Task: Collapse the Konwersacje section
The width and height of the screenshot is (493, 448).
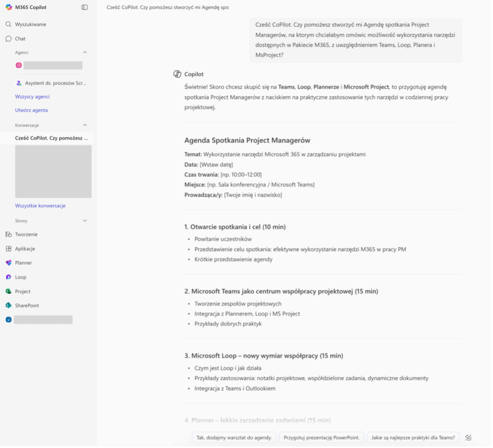Action: pyautogui.click(x=85, y=125)
